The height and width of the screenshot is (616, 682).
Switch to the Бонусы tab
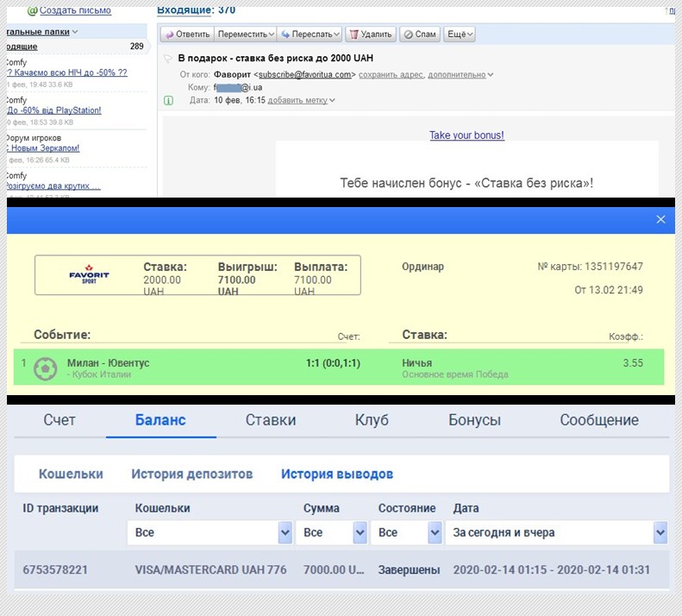474,420
